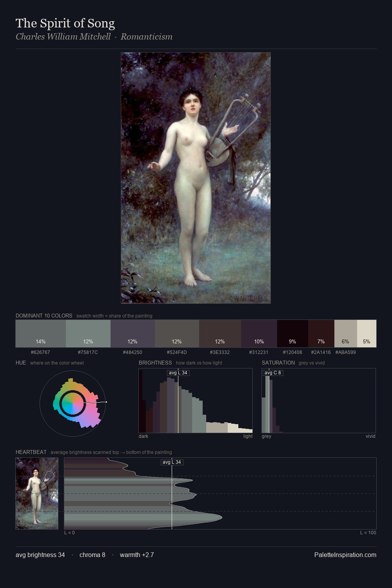Screen dimensions: 392x588
Task: Click the saturation histogram chart
Action: pyautogui.click(x=319, y=401)
